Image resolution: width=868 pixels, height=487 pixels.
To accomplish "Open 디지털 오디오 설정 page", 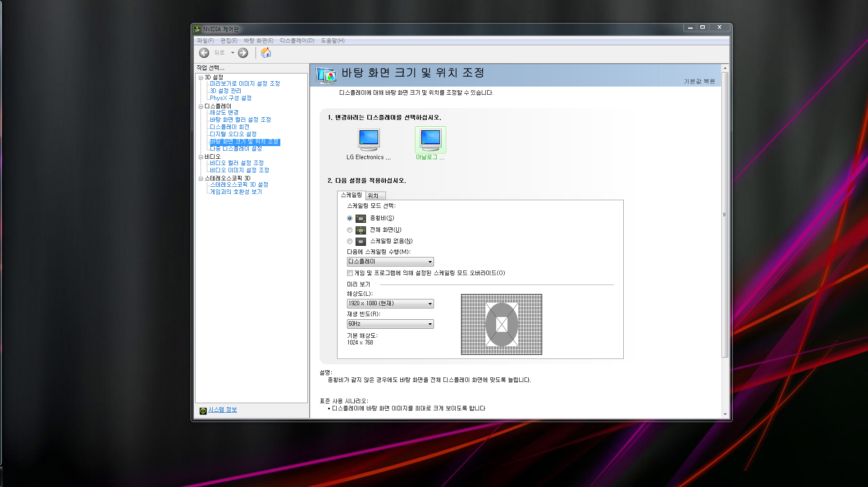I will click(233, 134).
